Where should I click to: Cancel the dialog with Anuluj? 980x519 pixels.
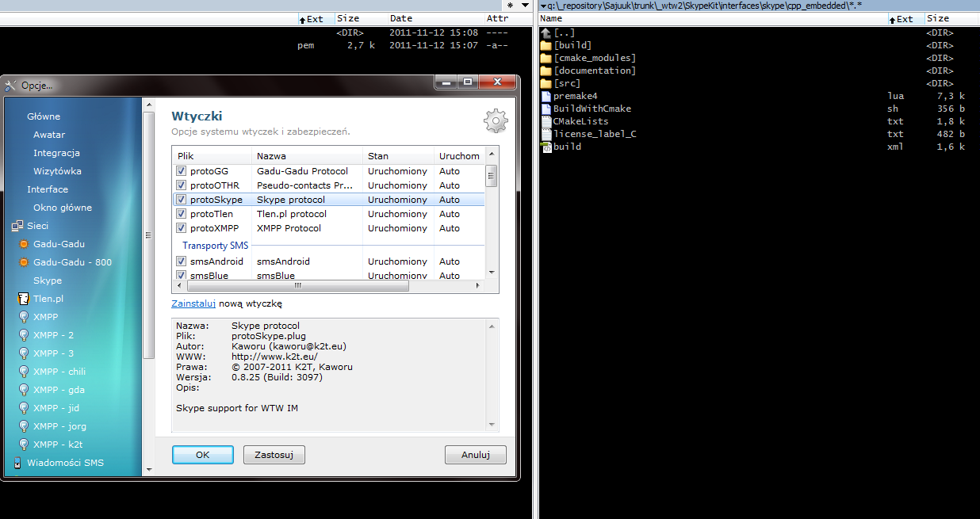pos(476,455)
